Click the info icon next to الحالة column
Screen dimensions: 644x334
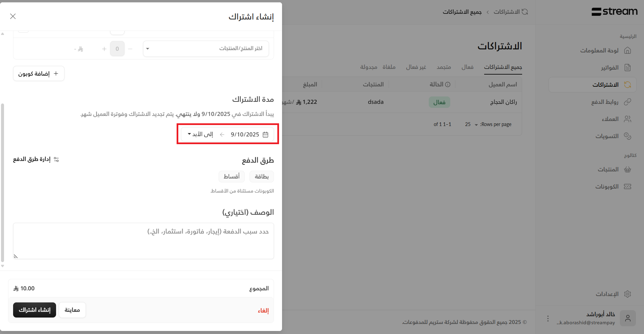(448, 84)
